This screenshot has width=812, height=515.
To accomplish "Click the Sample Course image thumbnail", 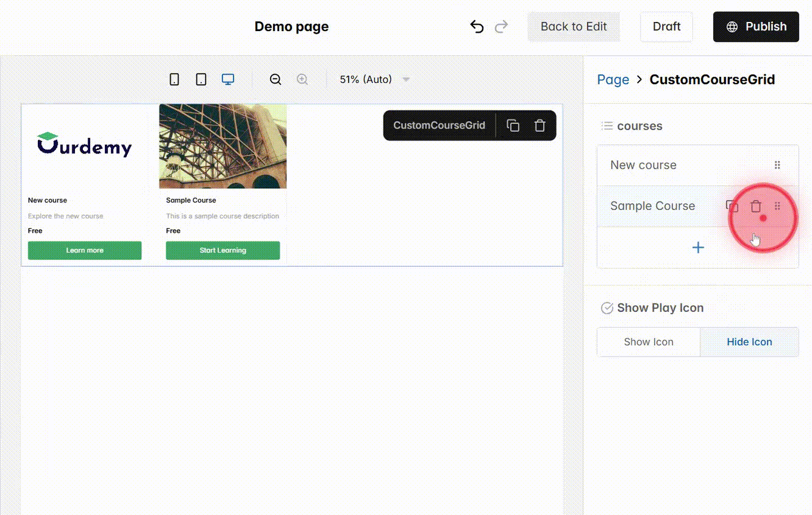I will 223,146.
